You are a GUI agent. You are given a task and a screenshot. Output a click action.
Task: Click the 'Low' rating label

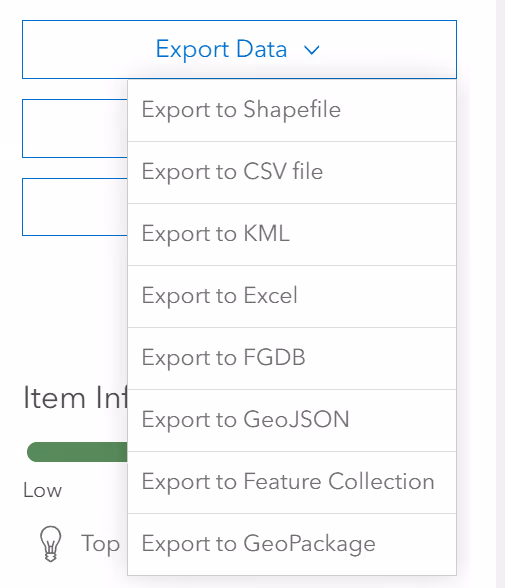42,490
